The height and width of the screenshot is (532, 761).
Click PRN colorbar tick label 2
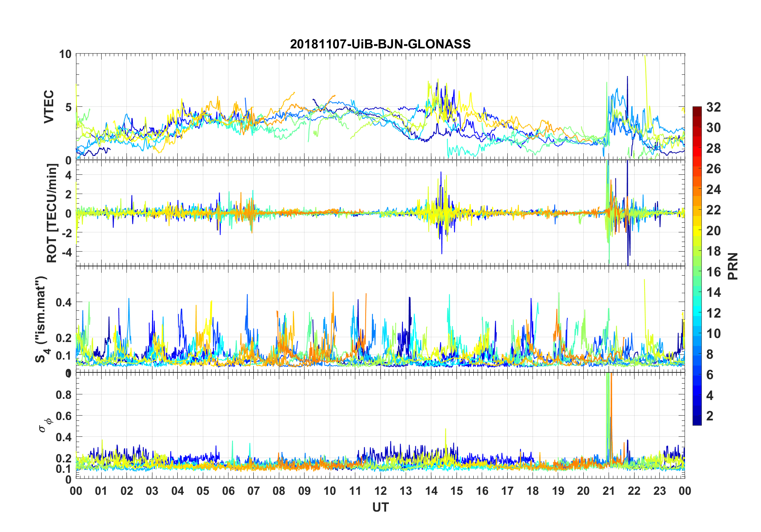point(710,416)
